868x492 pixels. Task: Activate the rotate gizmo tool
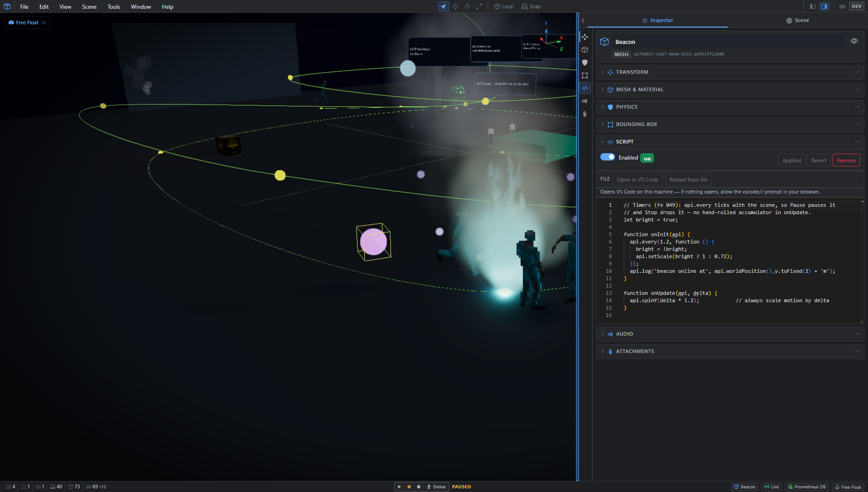tap(467, 6)
